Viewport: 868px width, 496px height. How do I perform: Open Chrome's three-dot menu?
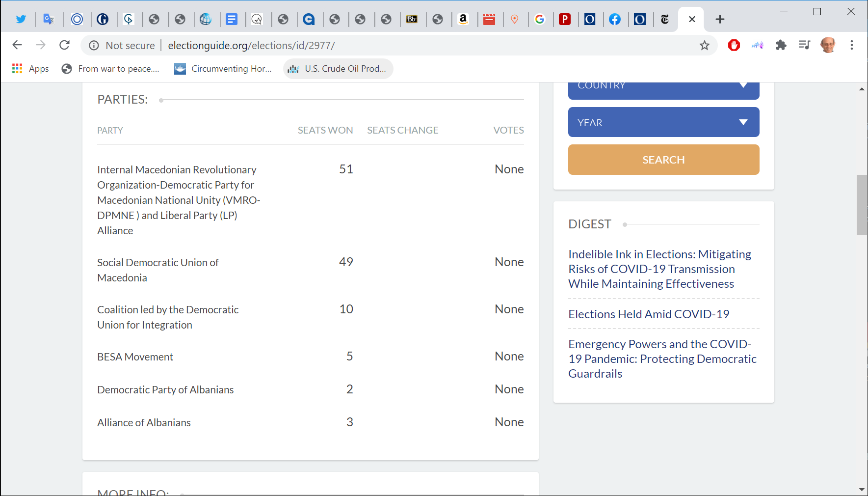(x=852, y=45)
